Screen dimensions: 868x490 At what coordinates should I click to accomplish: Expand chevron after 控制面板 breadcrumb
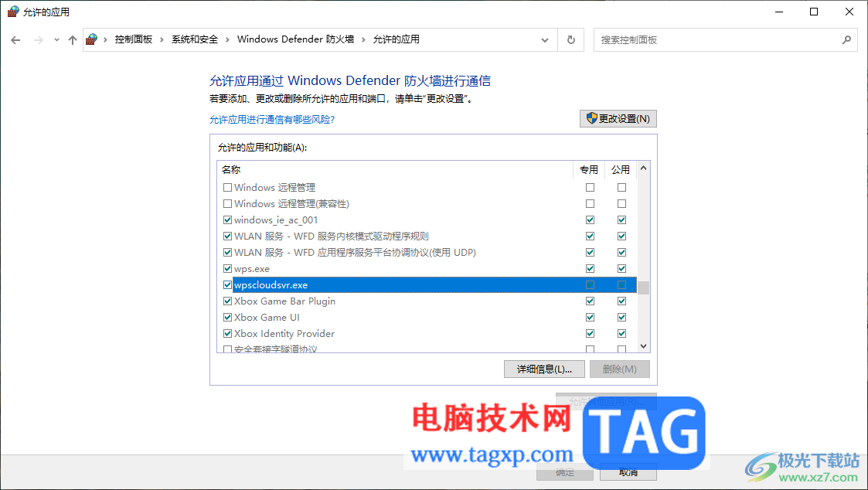point(162,40)
